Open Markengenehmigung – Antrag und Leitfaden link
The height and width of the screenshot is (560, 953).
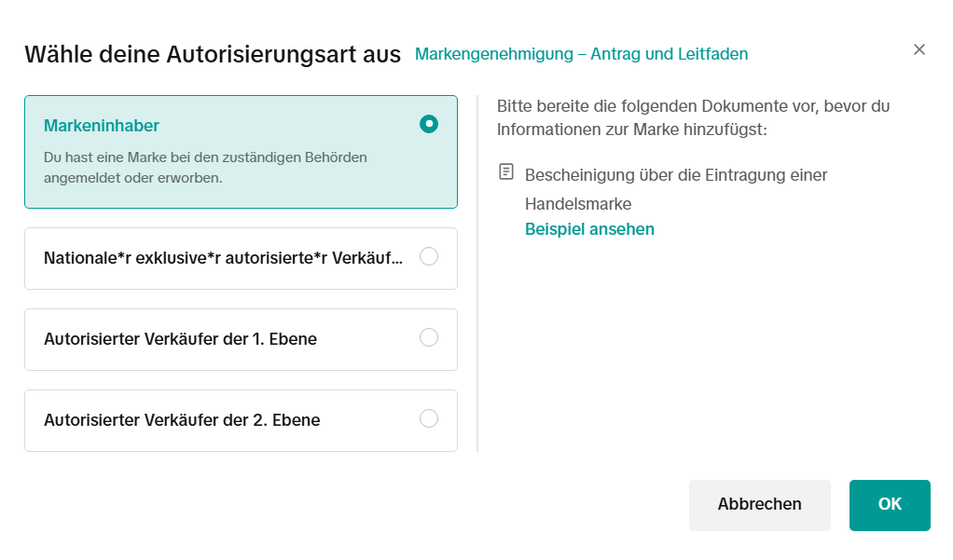click(x=581, y=54)
